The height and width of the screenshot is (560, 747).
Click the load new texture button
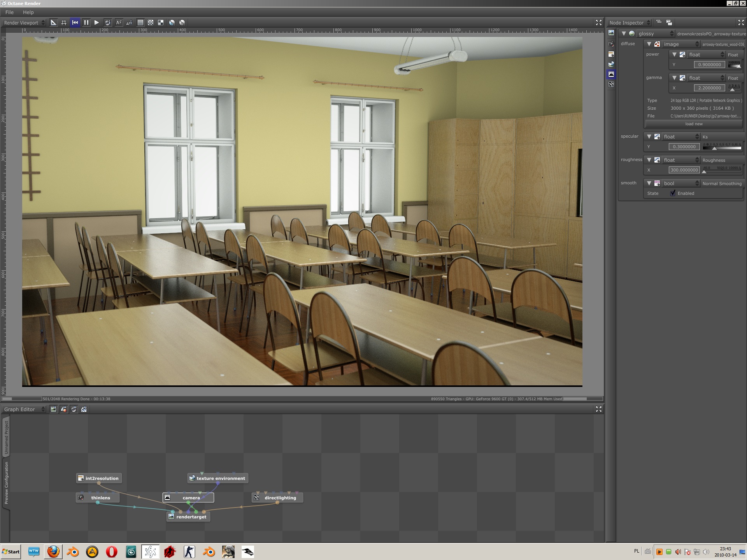pos(694,124)
